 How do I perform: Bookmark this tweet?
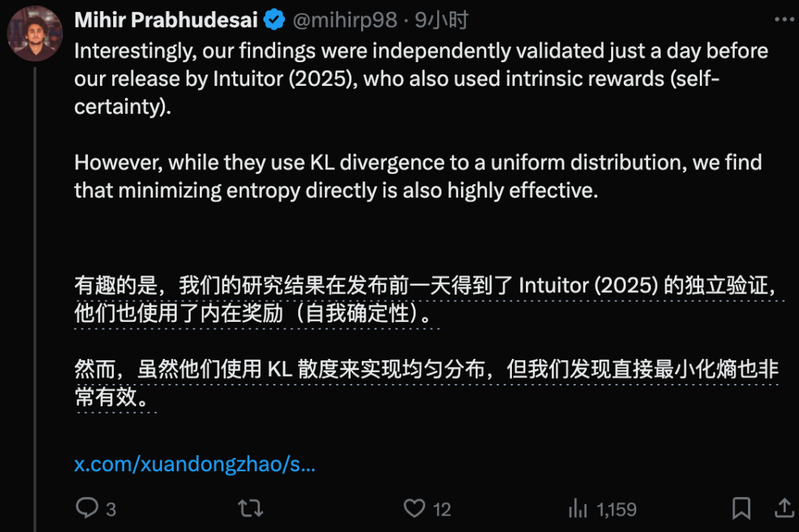pos(741,508)
